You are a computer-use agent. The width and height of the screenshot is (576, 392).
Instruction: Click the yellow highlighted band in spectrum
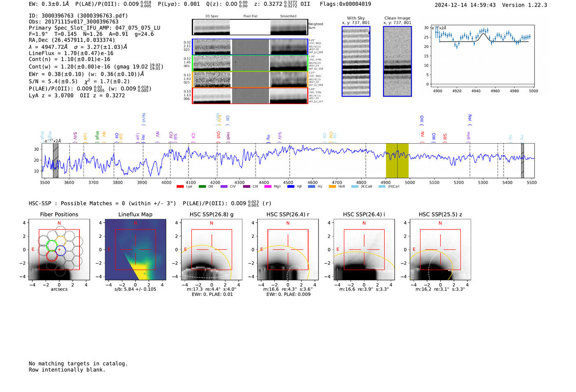click(x=397, y=161)
